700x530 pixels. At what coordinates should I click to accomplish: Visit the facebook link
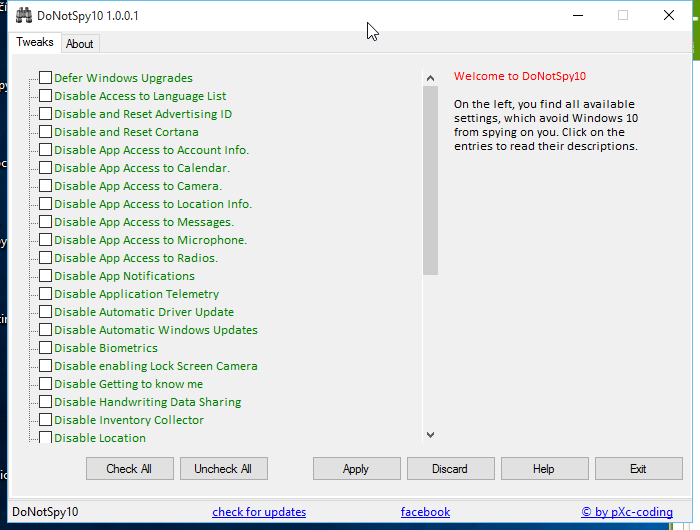(x=425, y=512)
